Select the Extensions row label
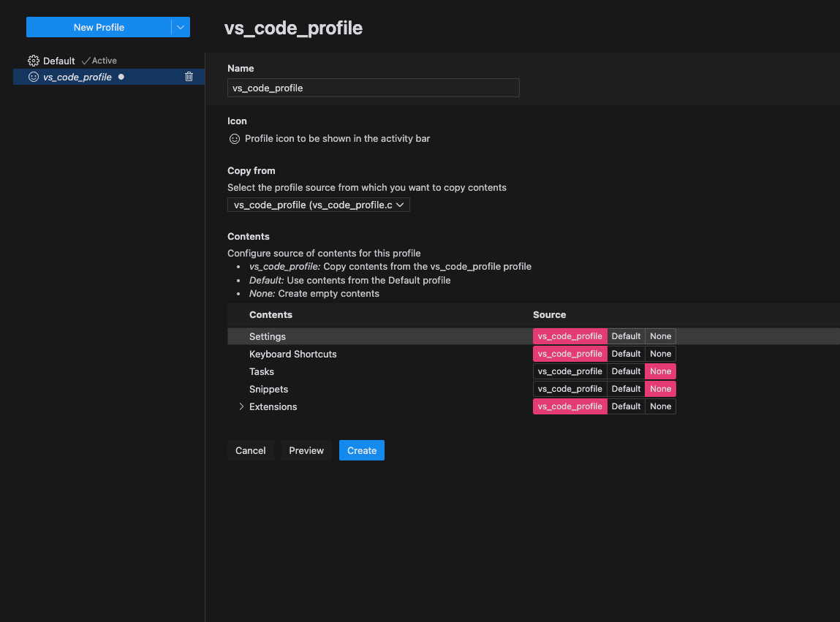This screenshot has width=840, height=622. point(273,406)
